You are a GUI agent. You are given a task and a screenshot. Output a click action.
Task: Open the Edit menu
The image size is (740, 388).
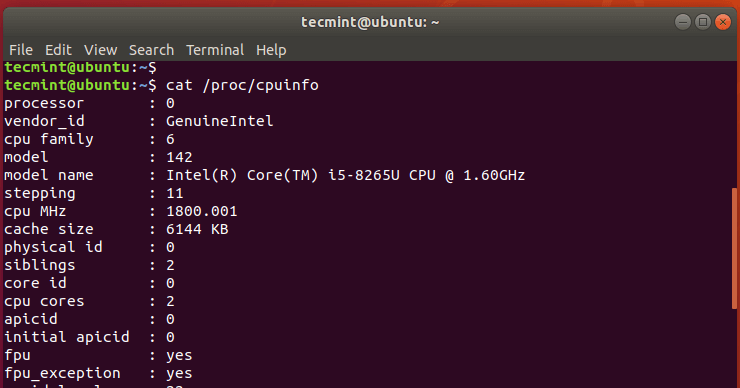[58, 50]
